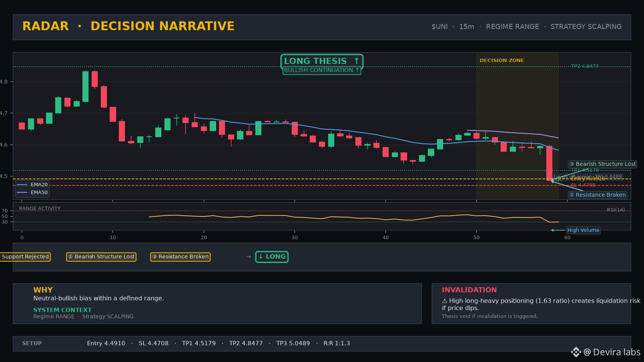The image size is (644, 362).
Task: Click the STRATEGY SCALPING header text
Action: pyautogui.click(x=586, y=26)
